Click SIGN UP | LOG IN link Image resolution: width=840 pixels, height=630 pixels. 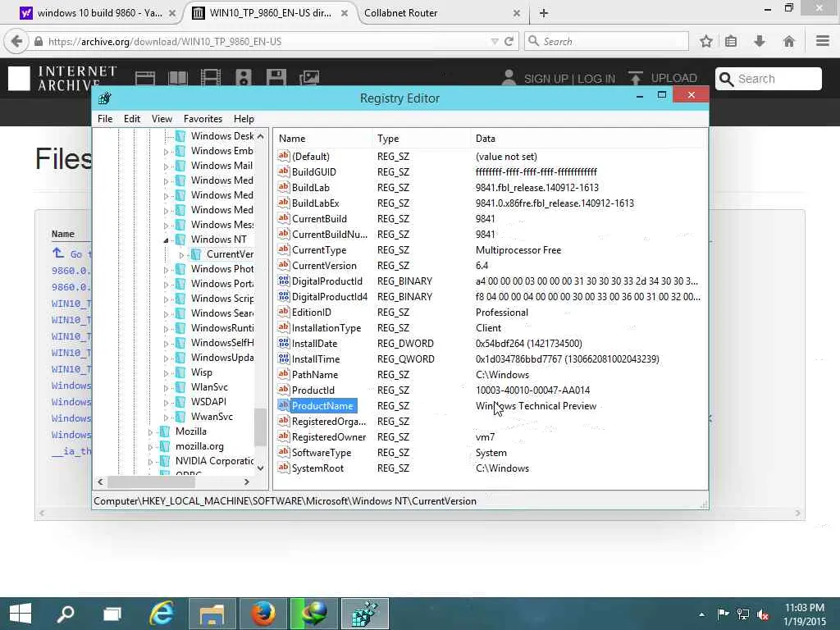pos(569,79)
